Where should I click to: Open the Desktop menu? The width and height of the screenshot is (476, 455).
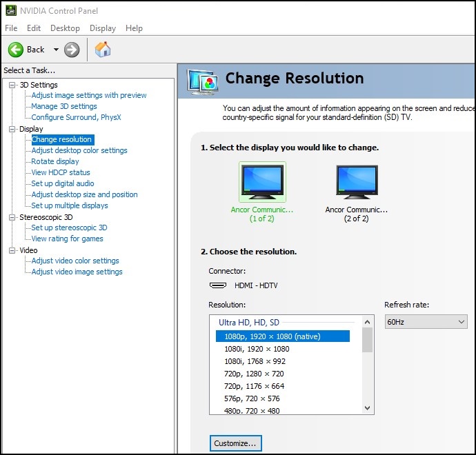pos(65,28)
